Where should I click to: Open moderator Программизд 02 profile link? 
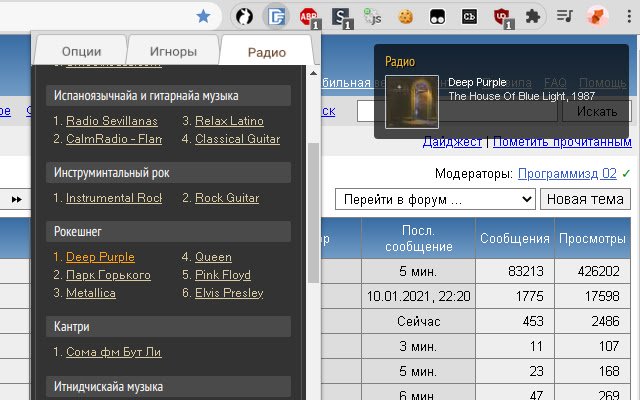tap(567, 173)
